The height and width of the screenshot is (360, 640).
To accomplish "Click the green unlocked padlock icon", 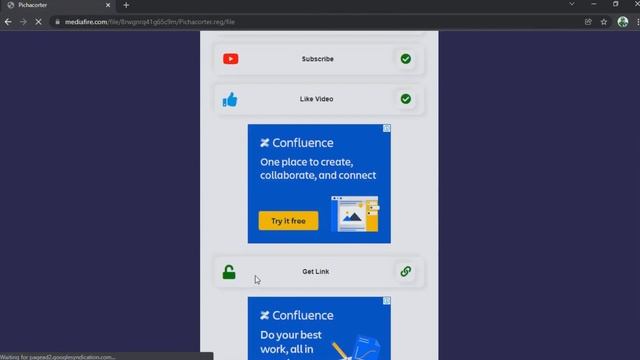I will [229, 272].
